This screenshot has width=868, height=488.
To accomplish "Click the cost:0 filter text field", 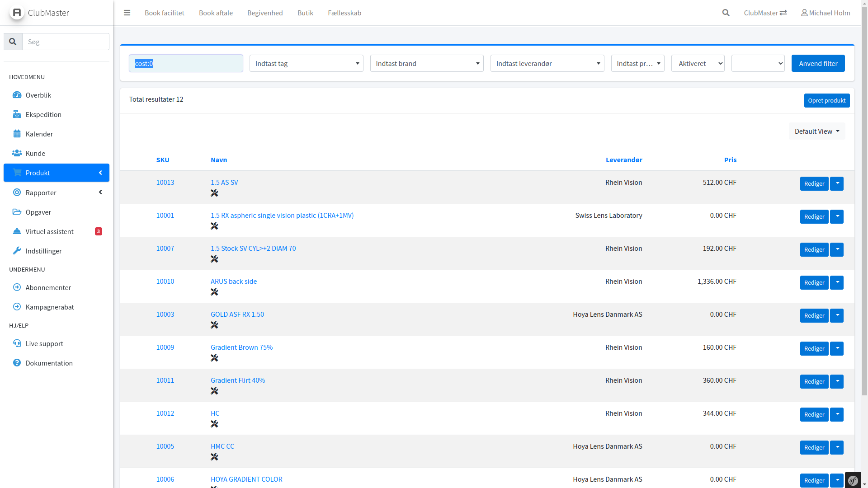I will point(186,63).
